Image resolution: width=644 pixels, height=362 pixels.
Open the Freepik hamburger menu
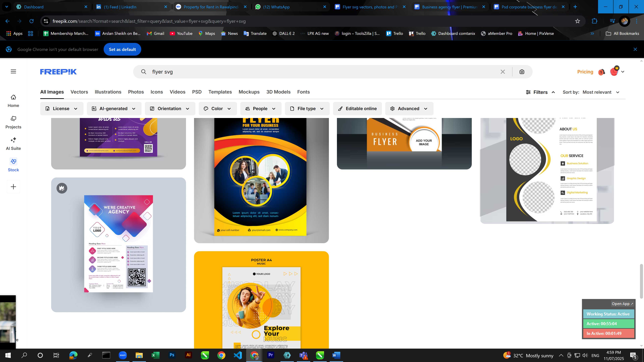[13, 71]
